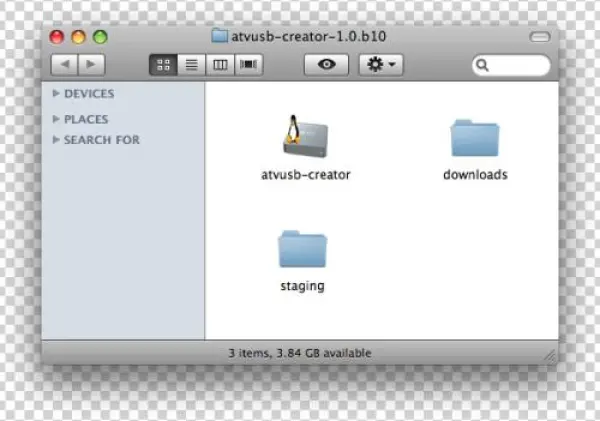Go back with the left arrow button
This screenshot has width=600, height=421.
coord(64,64)
